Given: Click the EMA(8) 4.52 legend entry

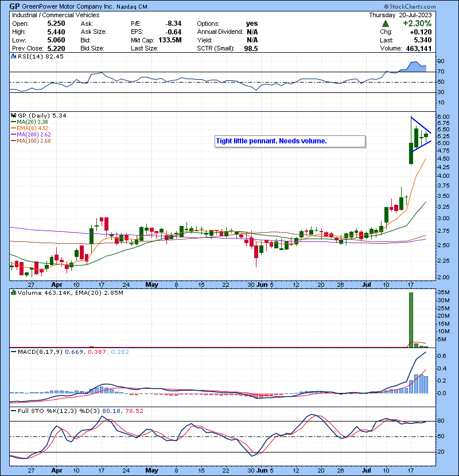Looking at the screenshot, I should 33,128.
